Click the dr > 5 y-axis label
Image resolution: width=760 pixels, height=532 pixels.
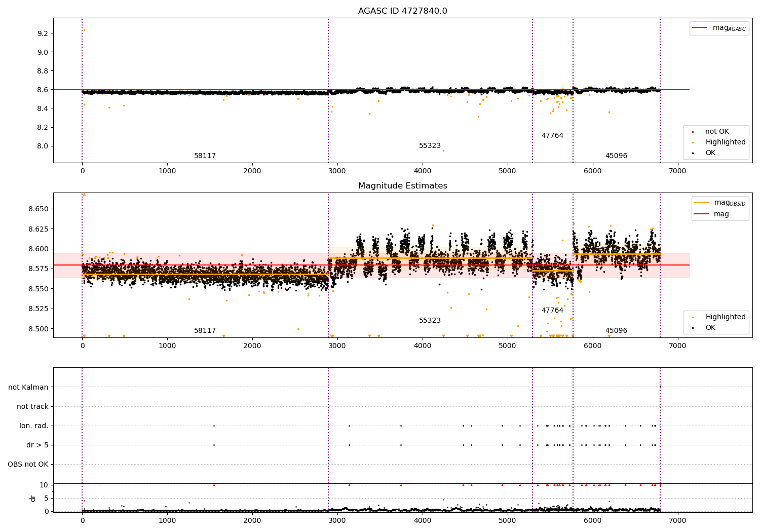click(x=37, y=445)
